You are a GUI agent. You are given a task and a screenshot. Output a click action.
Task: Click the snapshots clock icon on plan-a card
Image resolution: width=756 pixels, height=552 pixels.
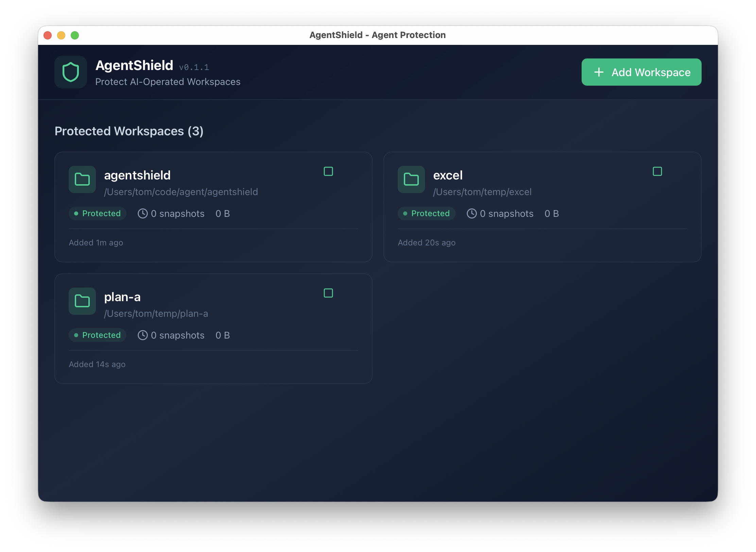click(143, 335)
